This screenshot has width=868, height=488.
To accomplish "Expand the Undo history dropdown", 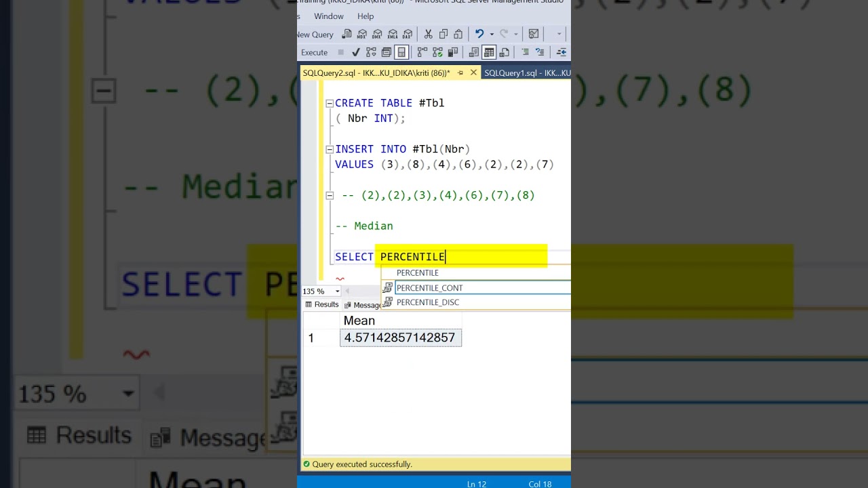I will [x=492, y=34].
